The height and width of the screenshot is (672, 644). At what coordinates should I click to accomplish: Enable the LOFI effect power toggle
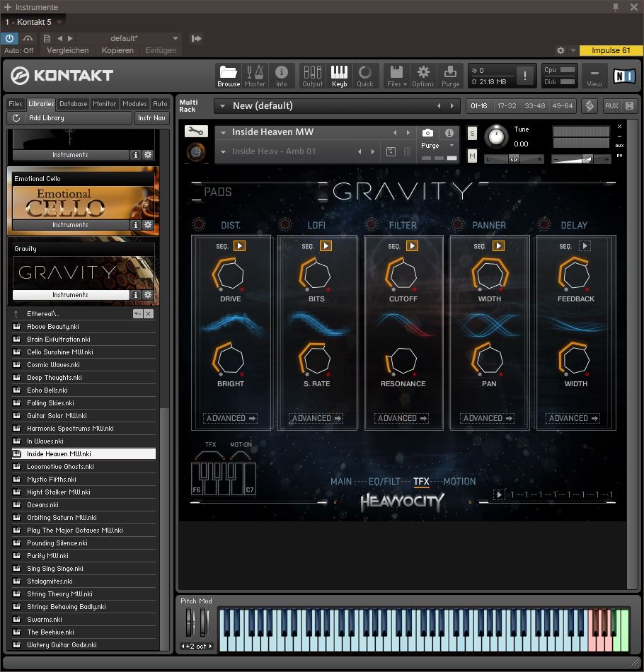(x=285, y=224)
